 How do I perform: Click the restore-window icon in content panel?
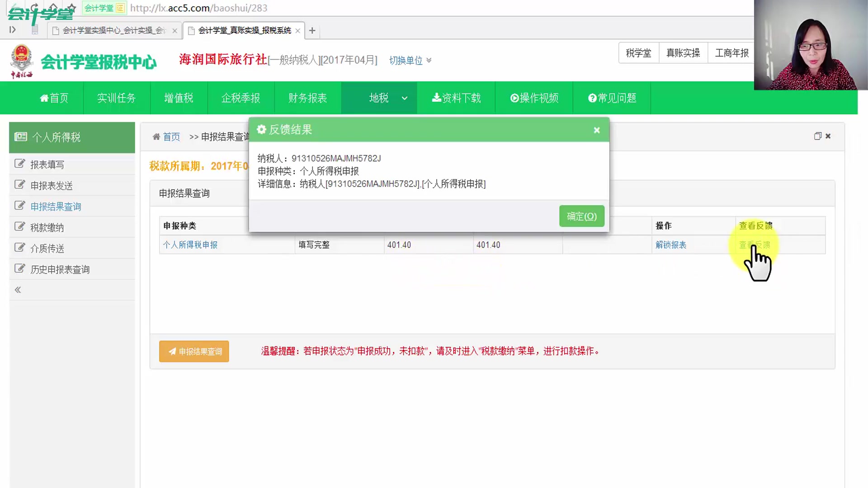click(817, 136)
